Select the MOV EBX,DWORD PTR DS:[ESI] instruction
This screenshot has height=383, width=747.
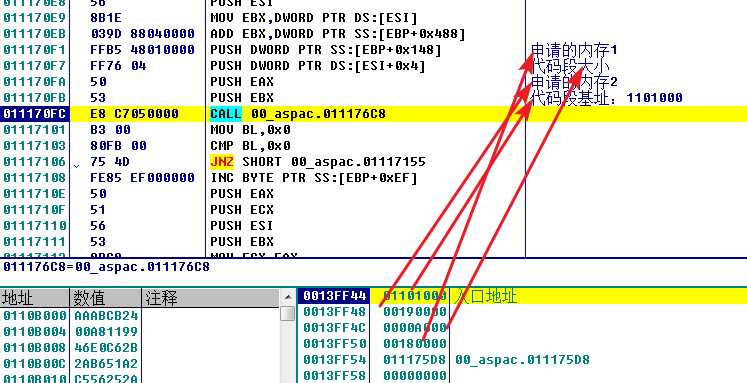313,18
